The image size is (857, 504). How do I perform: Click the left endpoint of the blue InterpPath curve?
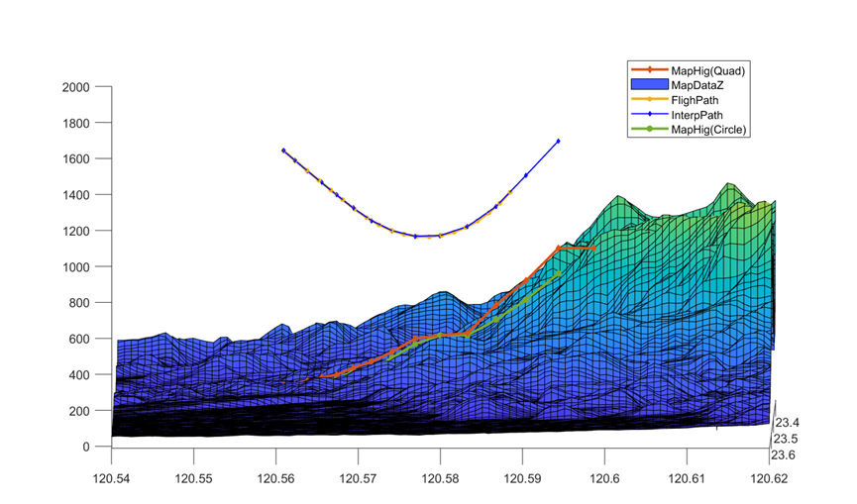point(283,151)
